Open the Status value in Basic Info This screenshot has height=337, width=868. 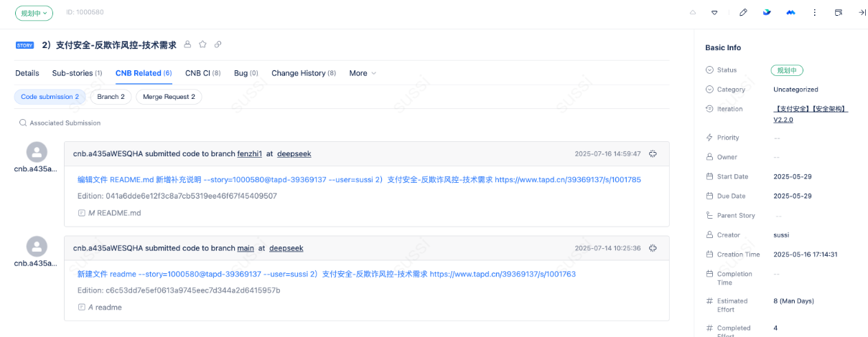[x=787, y=70]
